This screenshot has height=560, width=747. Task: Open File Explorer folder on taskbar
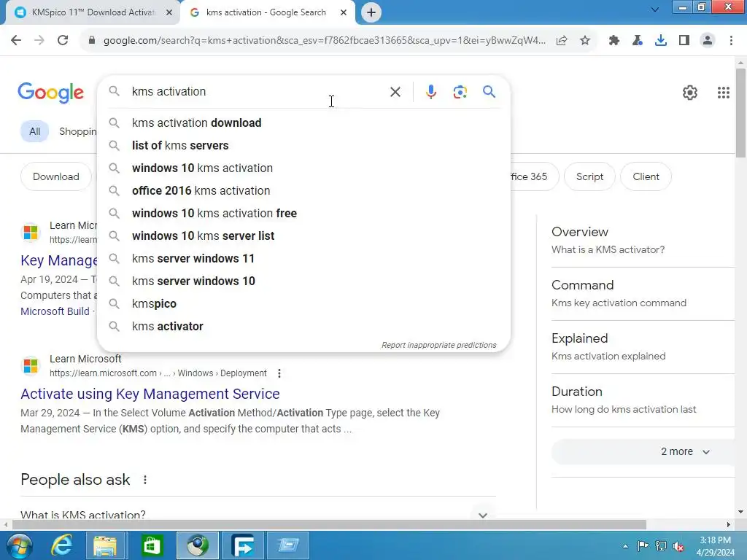point(105,545)
